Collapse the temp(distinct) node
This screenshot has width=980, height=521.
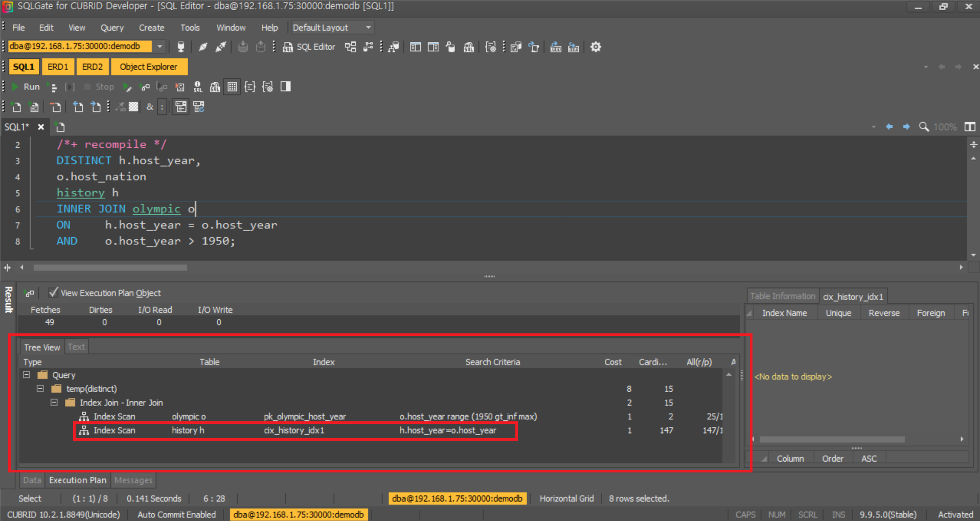point(40,389)
